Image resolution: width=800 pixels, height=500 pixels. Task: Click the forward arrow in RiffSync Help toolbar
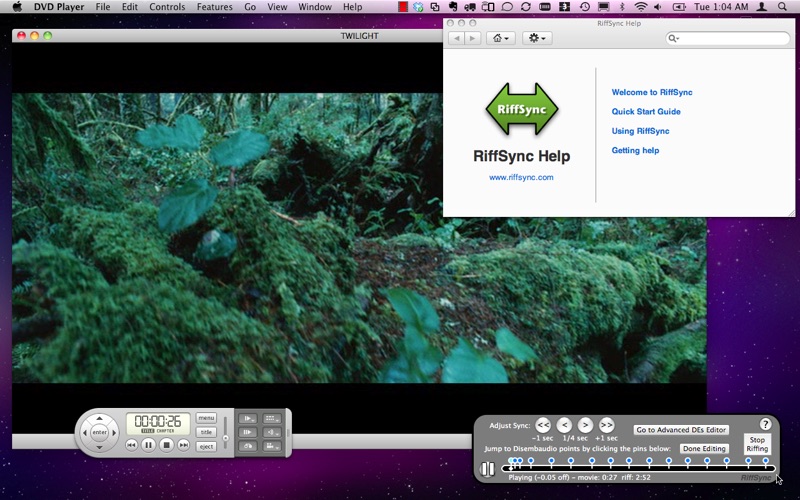pyautogui.click(x=472, y=38)
